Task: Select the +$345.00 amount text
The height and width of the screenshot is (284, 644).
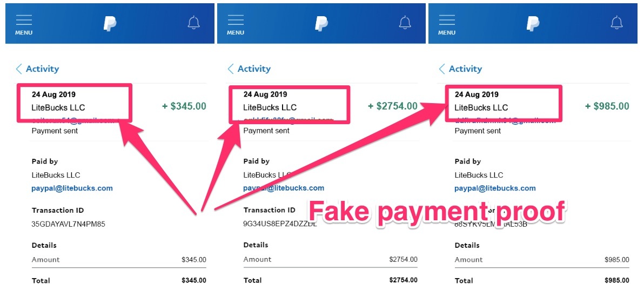Action: pyautogui.click(x=184, y=106)
